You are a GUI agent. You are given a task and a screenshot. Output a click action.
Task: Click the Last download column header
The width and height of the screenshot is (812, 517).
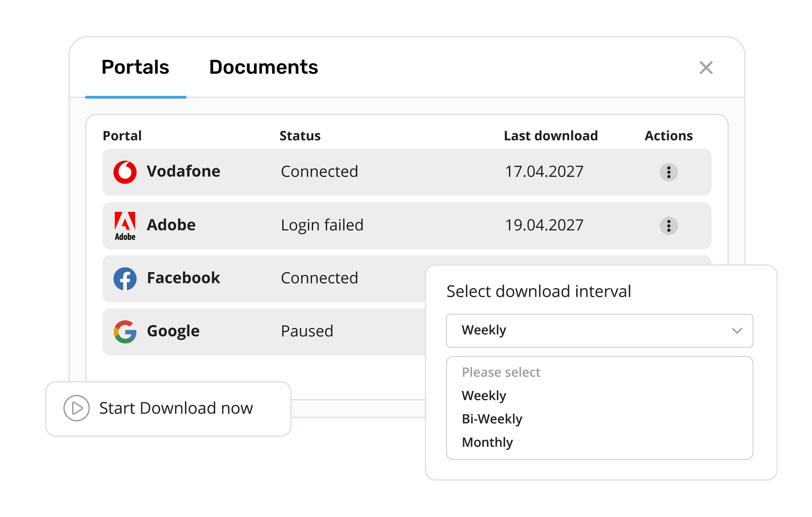tap(550, 135)
